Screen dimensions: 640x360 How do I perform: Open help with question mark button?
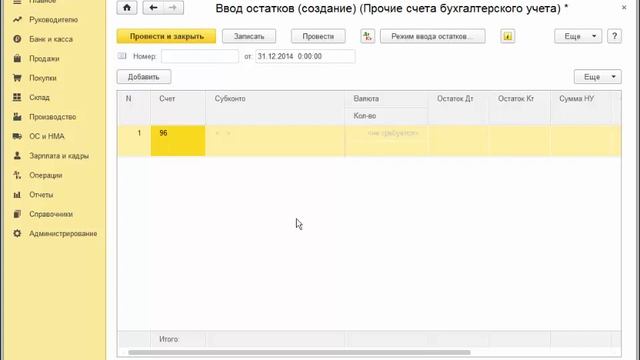click(x=614, y=36)
